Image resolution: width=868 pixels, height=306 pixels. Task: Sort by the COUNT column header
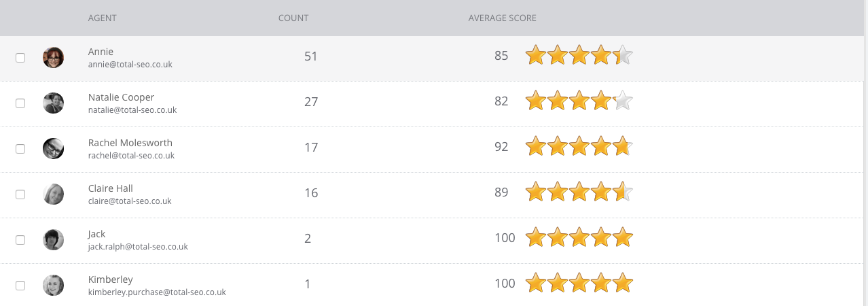[x=293, y=18]
